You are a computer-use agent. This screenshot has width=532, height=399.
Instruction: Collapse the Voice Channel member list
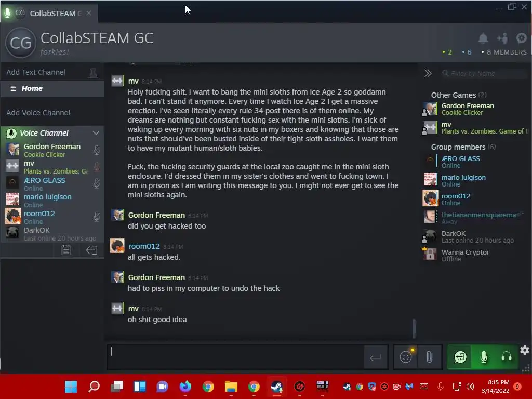pos(96,133)
